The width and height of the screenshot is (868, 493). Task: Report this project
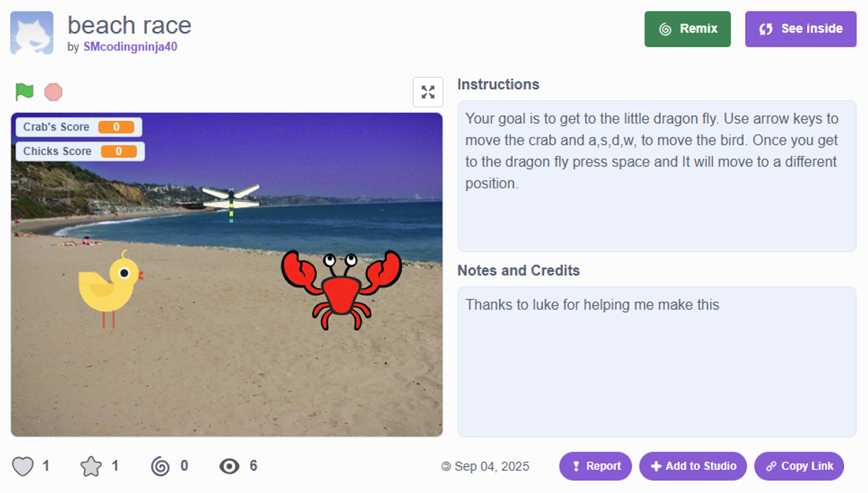595,466
